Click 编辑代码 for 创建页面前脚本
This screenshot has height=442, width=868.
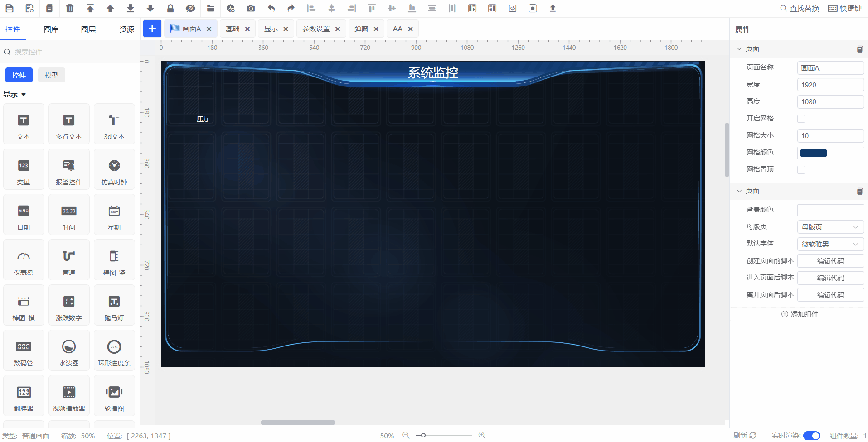click(830, 261)
